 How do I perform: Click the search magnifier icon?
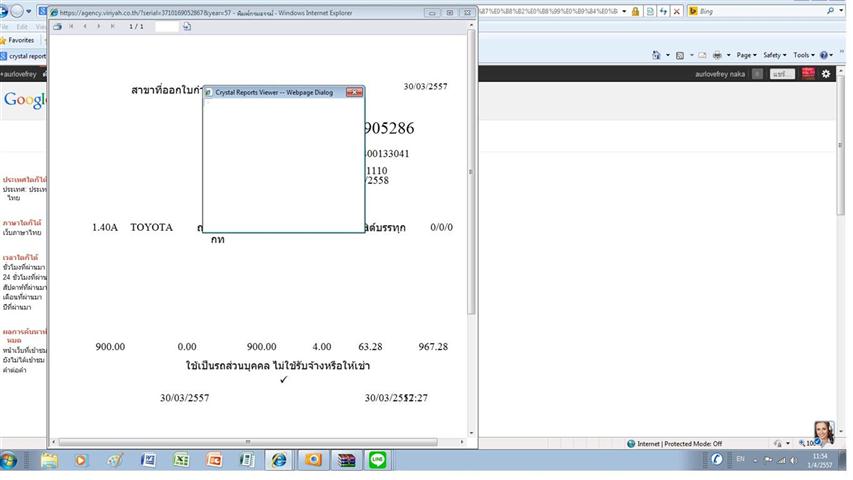[830, 11]
